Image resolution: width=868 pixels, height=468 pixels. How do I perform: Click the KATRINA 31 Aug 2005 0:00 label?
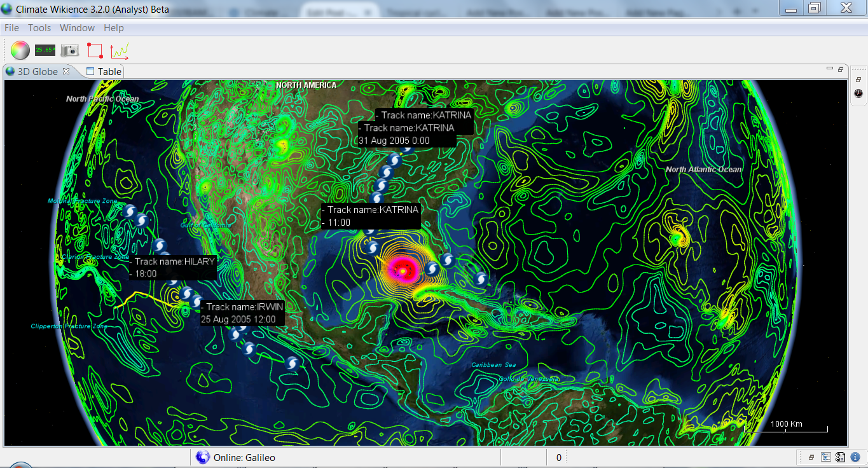pyautogui.click(x=407, y=134)
